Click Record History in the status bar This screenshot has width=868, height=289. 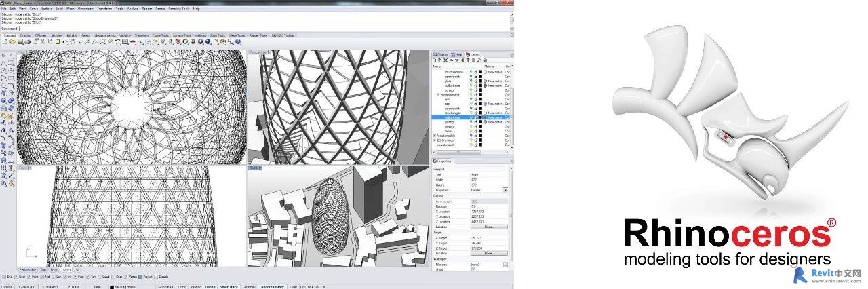[273, 287]
